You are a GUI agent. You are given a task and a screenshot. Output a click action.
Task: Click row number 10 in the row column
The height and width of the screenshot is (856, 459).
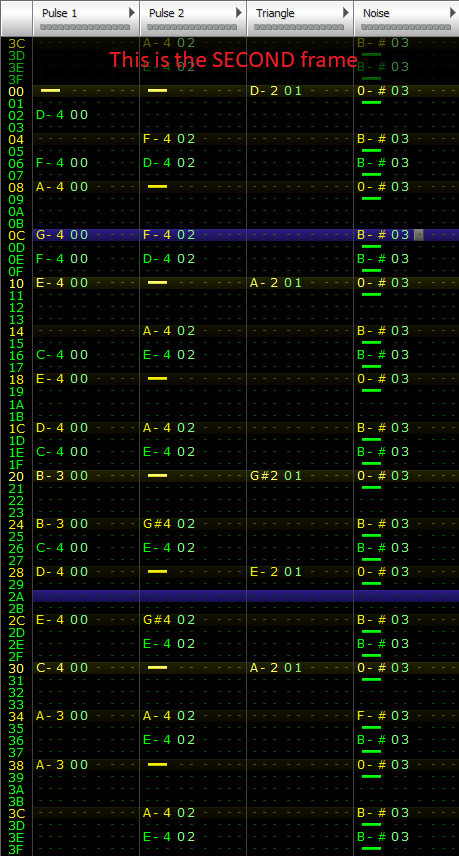pyautogui.click(x=16, y=283)
